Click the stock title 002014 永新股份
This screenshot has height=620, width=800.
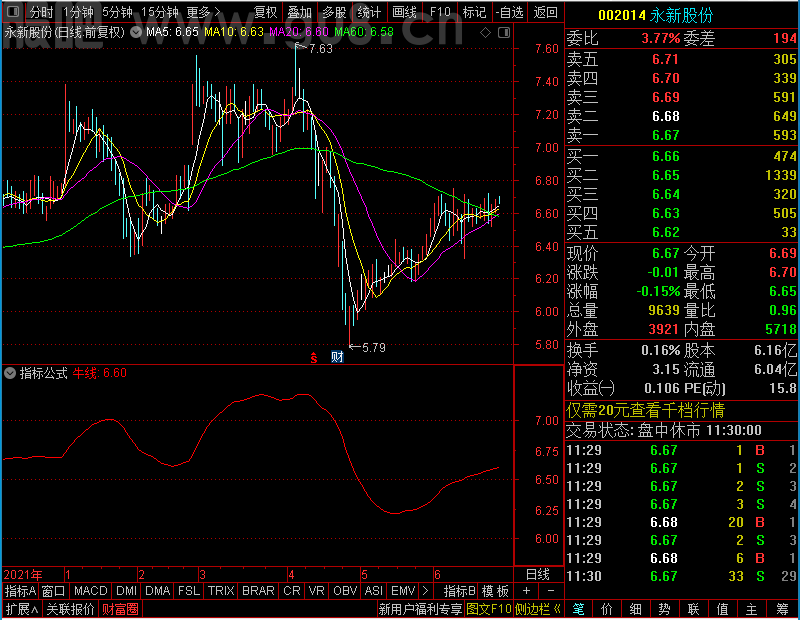[656, 15]
